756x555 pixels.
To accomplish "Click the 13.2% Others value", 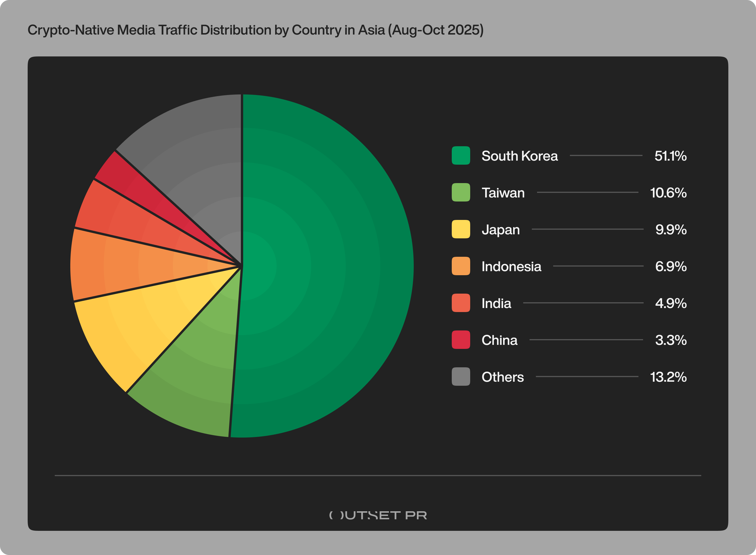I will [668, 377].
